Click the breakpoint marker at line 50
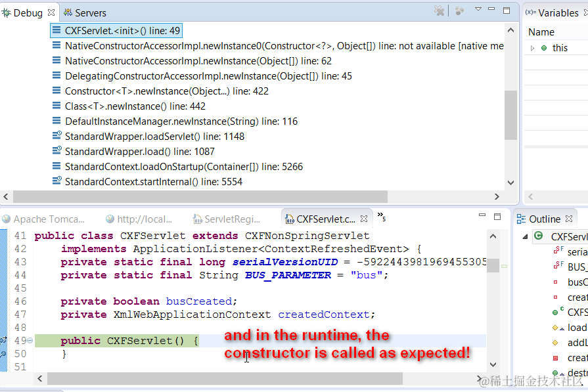 pos(3,354)
